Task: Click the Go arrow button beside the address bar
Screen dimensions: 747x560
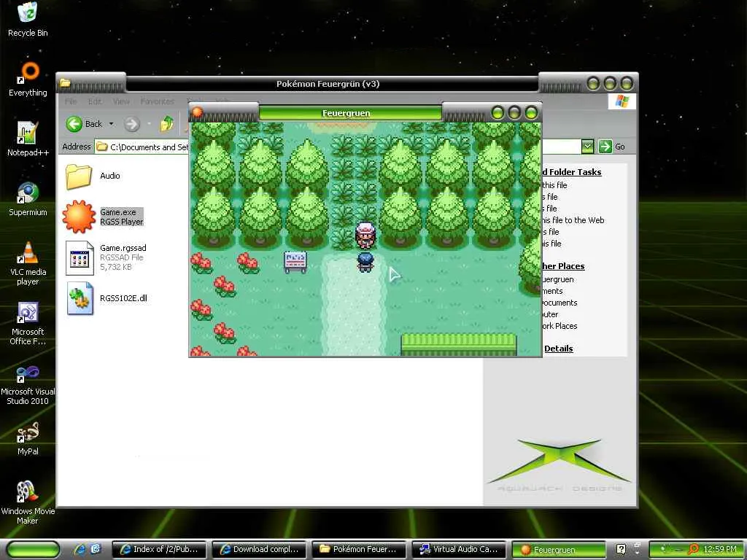Action: (x=605, y=147)
